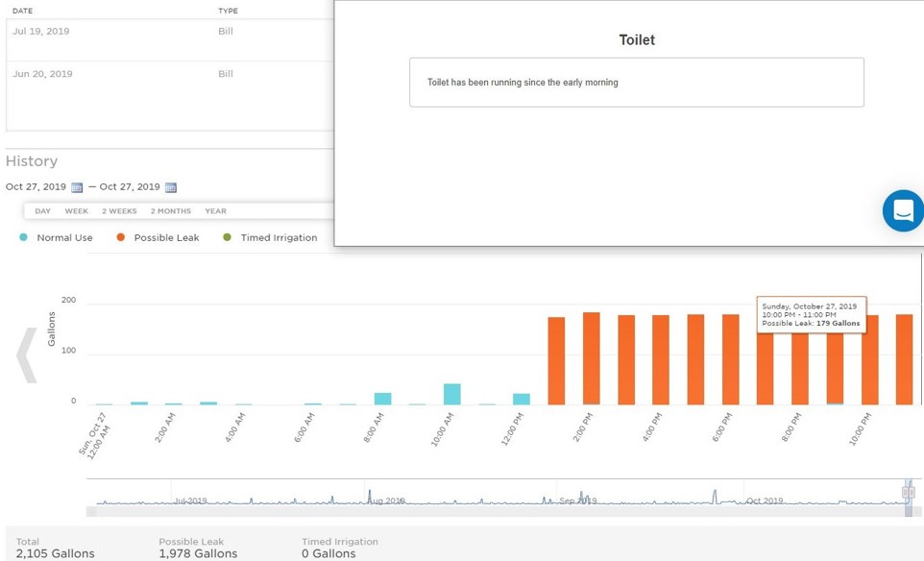Go to previous day with left chevron
The width and height of the screenshot is (924, 561).
(27, 355)
